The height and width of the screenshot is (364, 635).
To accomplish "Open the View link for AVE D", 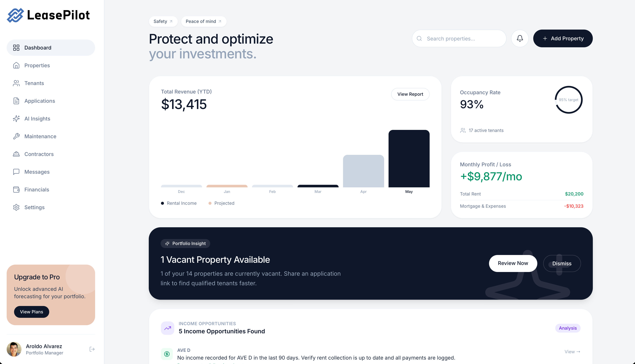I will click(x=572, y=352).
